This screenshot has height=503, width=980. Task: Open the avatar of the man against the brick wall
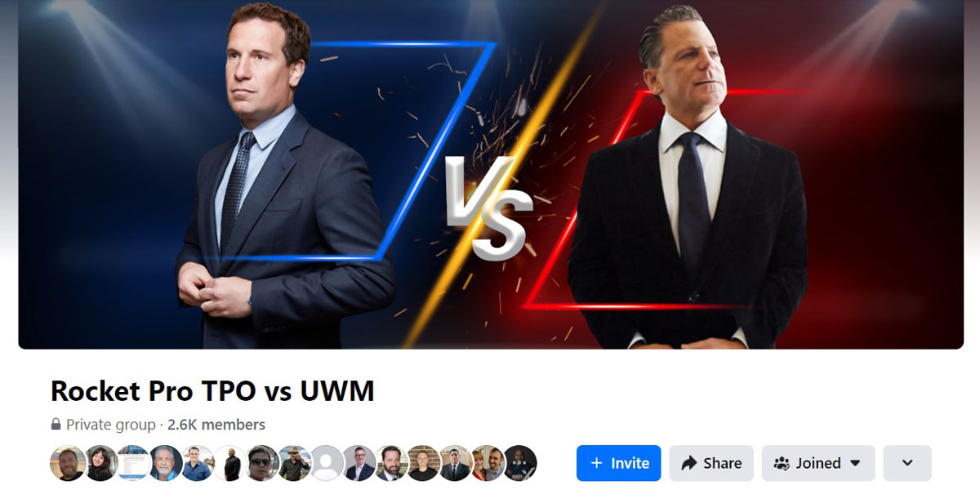[x=424, y=463]
